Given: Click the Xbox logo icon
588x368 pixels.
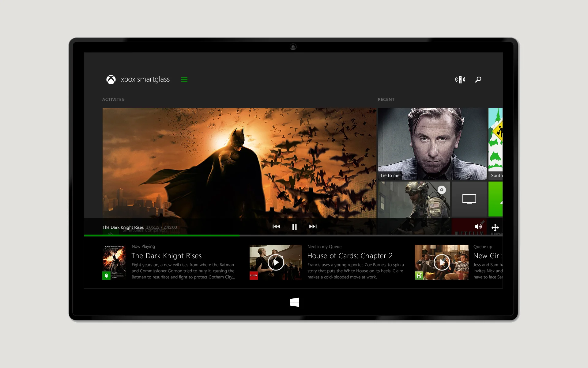Looking at the screenshot, I should click(x=111, y=79).
